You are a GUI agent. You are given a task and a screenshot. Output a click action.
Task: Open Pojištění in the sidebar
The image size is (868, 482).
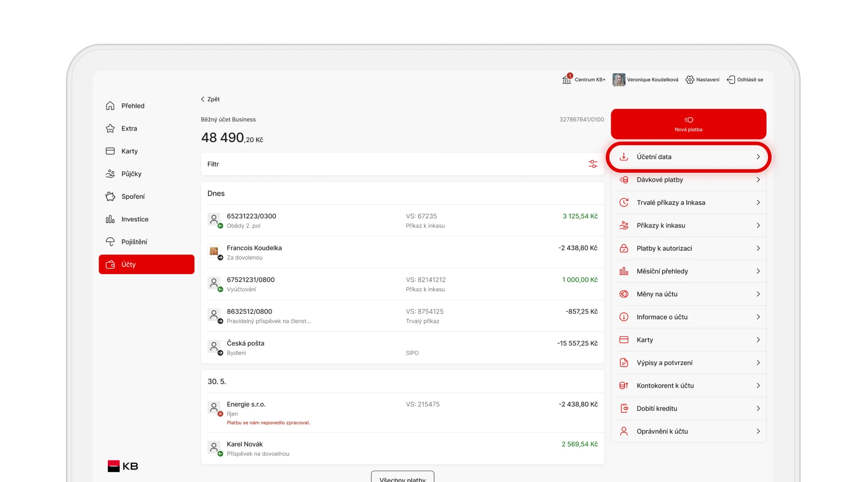(x=134, y=242)
